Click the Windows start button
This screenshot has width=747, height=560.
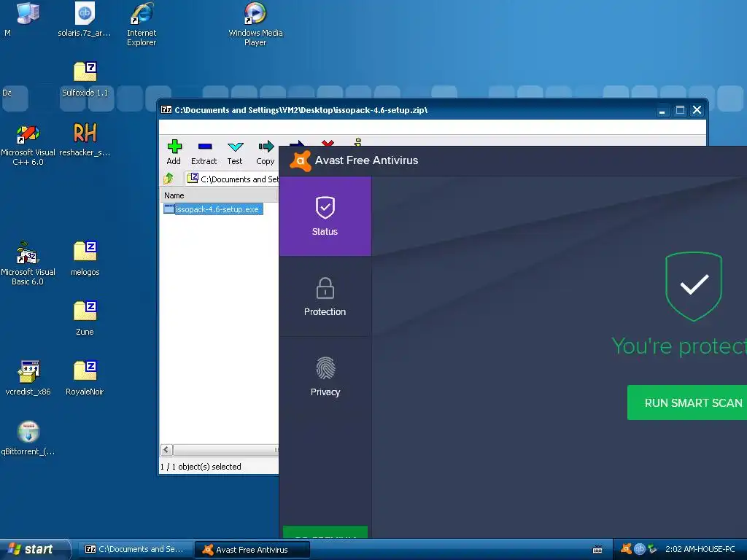(34, 549)
